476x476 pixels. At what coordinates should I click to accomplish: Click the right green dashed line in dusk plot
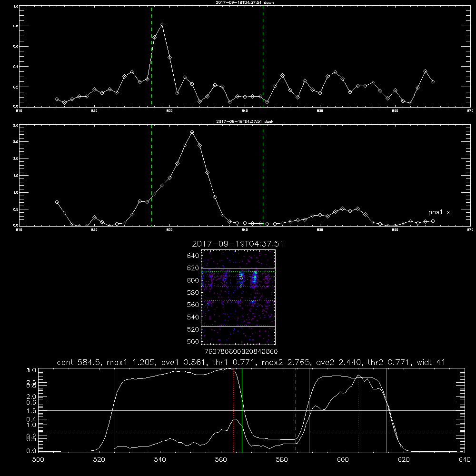coord(263,176)
